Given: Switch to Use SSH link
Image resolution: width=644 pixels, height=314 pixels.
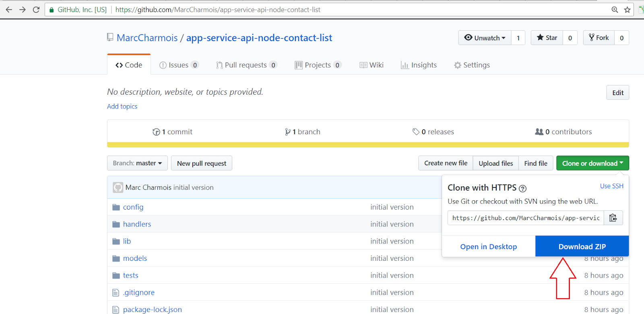Looking at the screenshot, I should coord(612,186).
